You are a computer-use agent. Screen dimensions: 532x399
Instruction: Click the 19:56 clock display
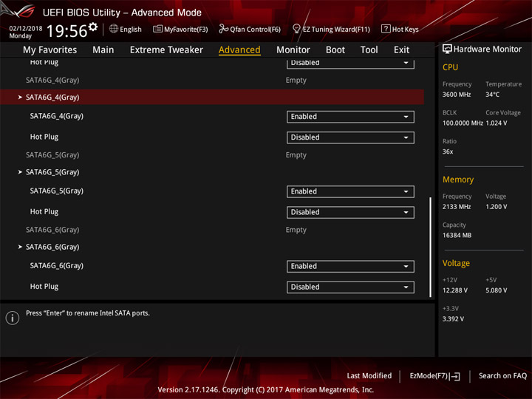coord(66,31)
